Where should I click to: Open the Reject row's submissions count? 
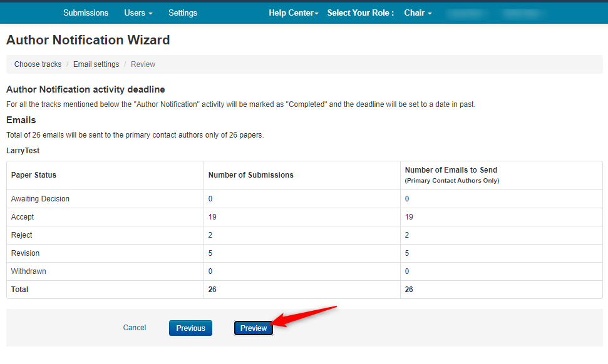[210, 235]
